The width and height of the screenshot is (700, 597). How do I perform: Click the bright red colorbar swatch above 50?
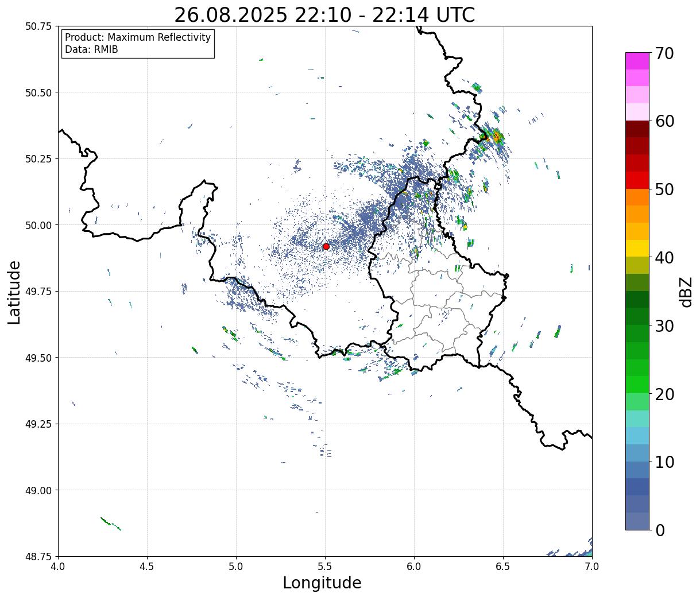tap(637, 180)
